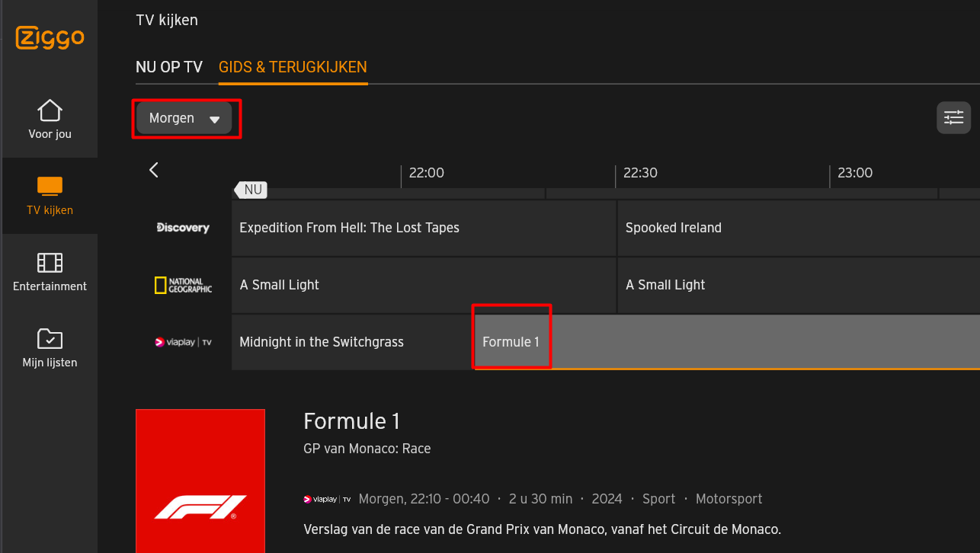This screenshot has height=553, width=980.
Task: Click the Ziggo logo
Action: coord(50,38)
